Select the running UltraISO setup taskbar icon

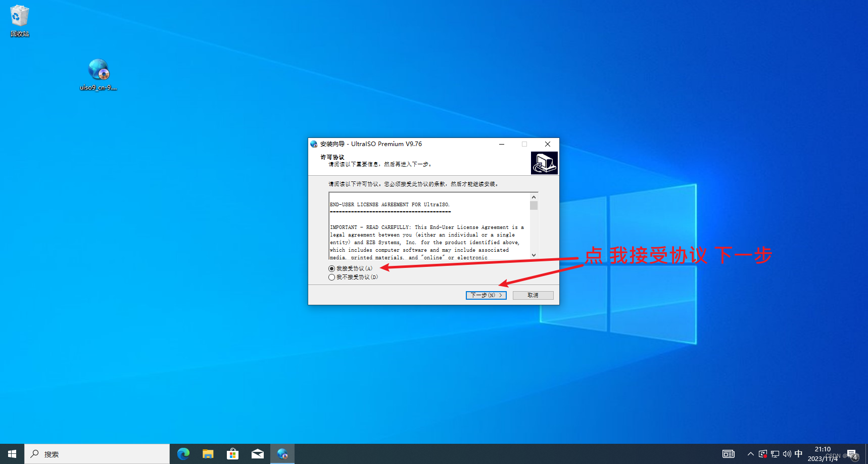pyautogui.click(x=282, y=453)
